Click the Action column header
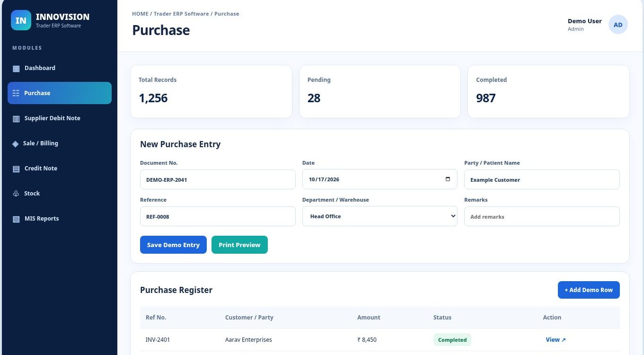Viewport: 644px width, 355px height. coord(552,317)
